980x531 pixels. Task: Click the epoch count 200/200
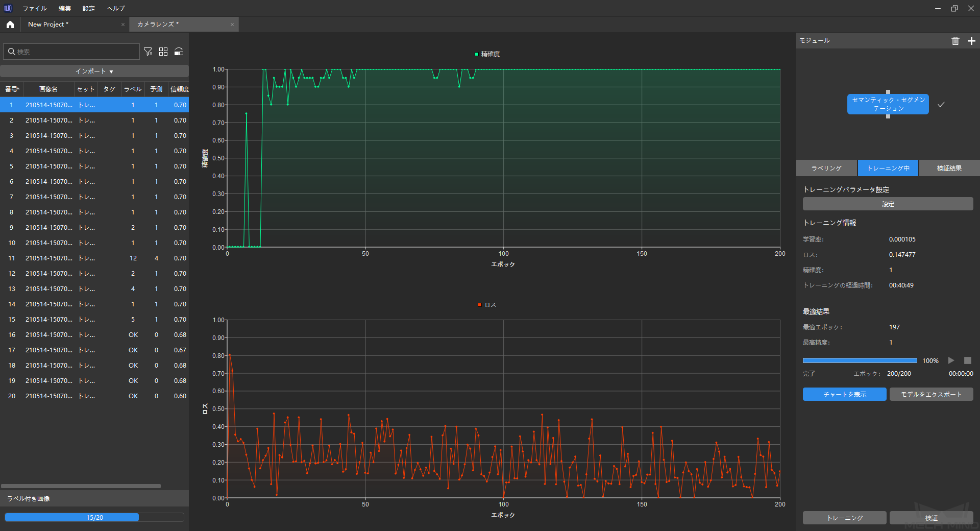(x=899, y=374)
